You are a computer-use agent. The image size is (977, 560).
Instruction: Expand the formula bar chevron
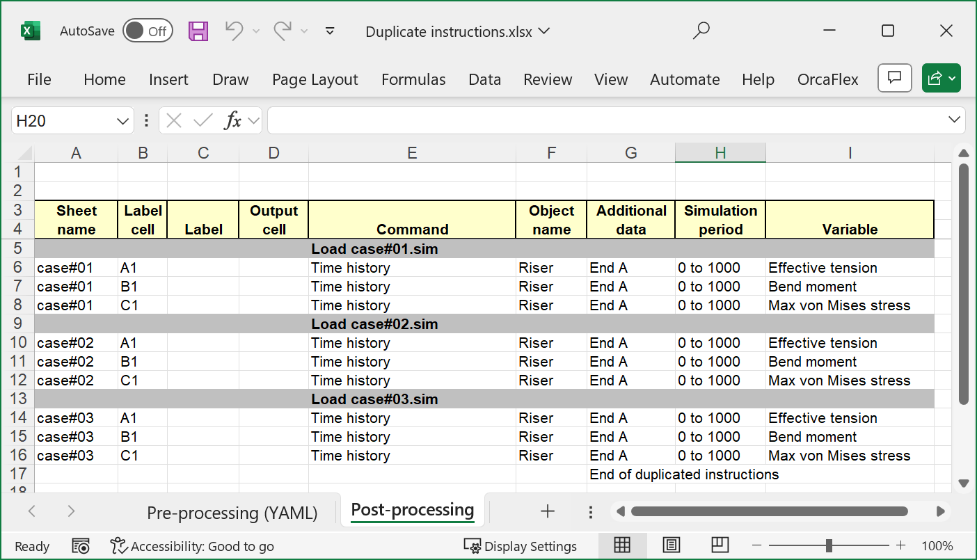[955, 120]
